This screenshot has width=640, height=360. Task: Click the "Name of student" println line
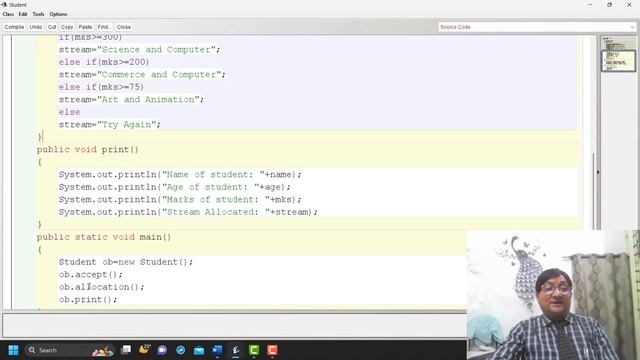tap(180, 175)
